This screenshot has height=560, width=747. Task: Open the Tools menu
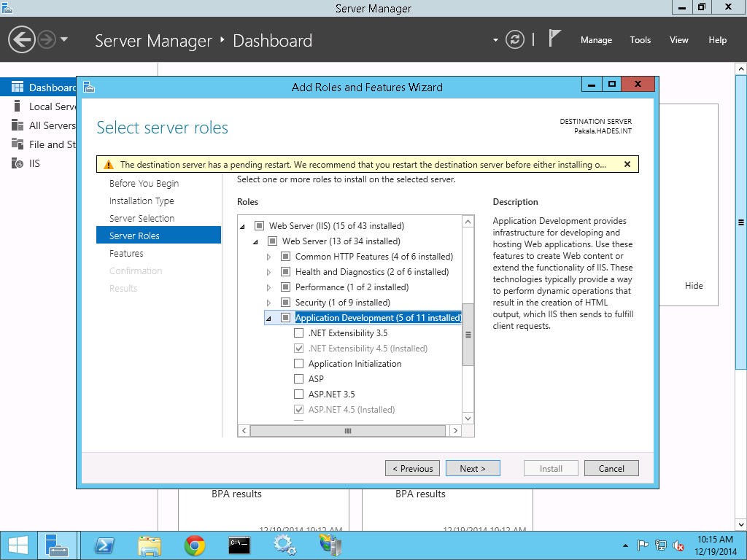[x=640, y=40]
